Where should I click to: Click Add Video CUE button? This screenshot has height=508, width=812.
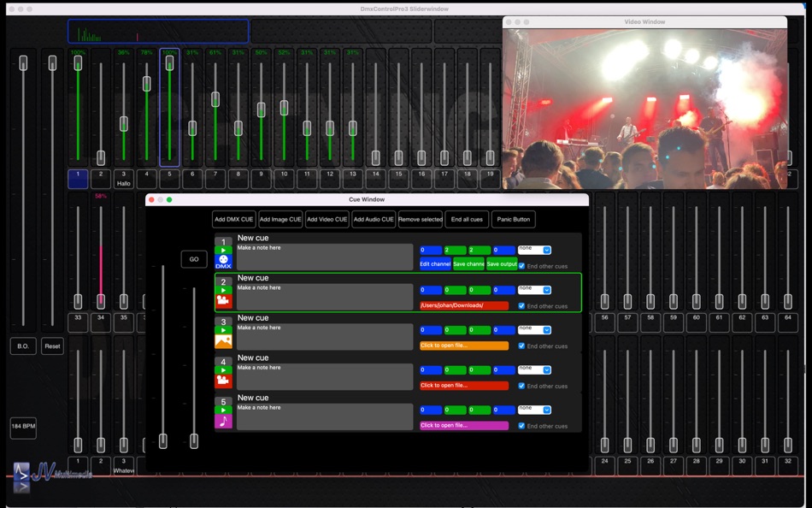click(327, 219)
